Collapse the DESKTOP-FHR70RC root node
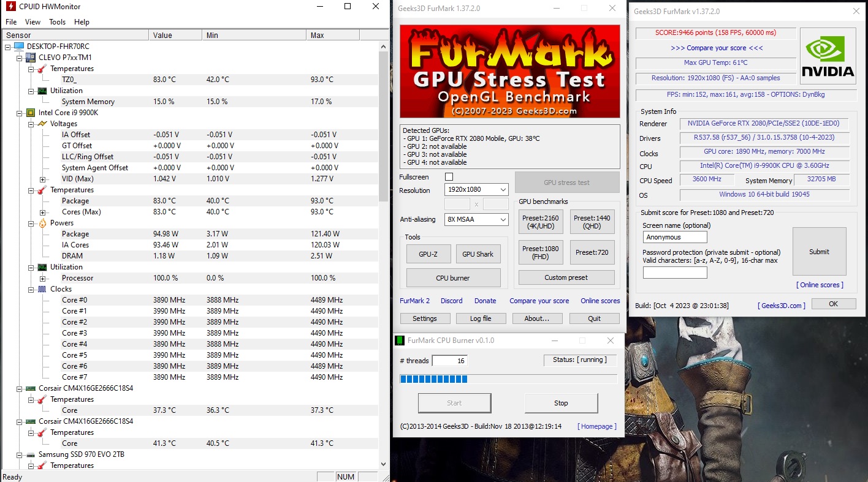Screen dimensions: 868x482 [8, 47]
